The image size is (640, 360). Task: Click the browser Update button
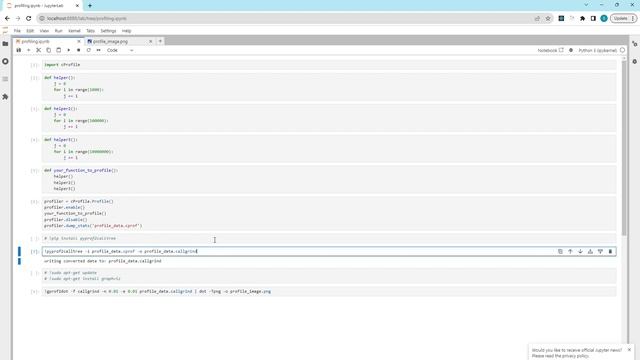pyautogui.click(x=623, y=18)
